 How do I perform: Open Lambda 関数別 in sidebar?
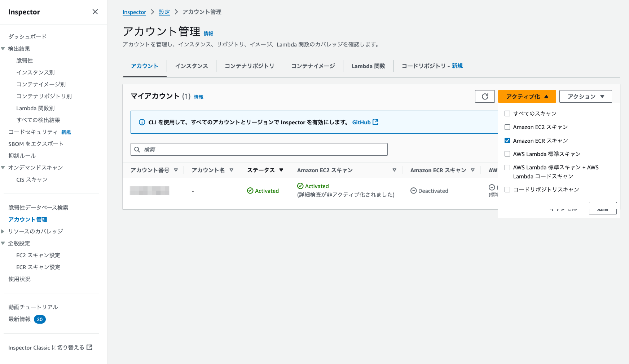[35, 108]
